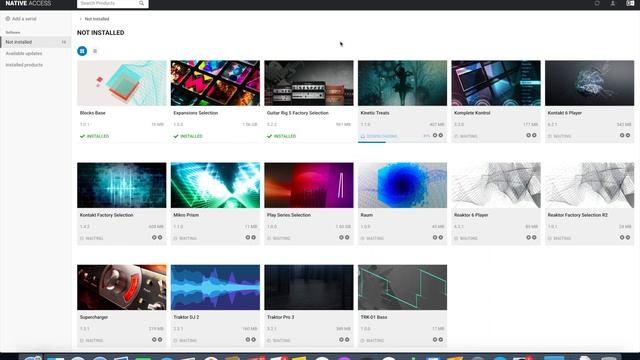Pause Play Series Selection queued install

(341, 238)
